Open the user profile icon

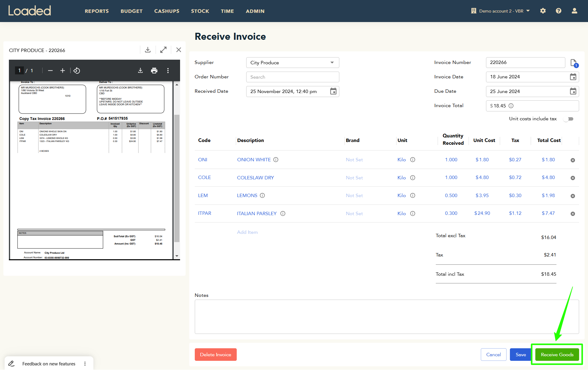click(575, 11)
